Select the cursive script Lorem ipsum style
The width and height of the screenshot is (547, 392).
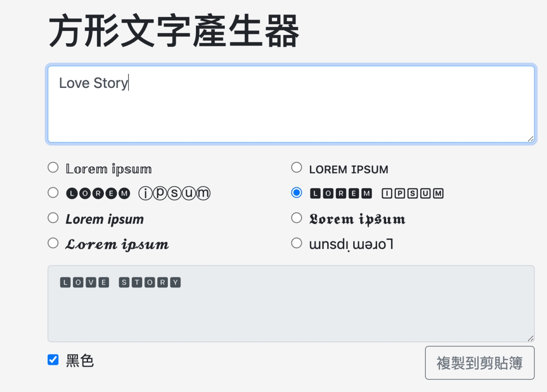(53, 243)
